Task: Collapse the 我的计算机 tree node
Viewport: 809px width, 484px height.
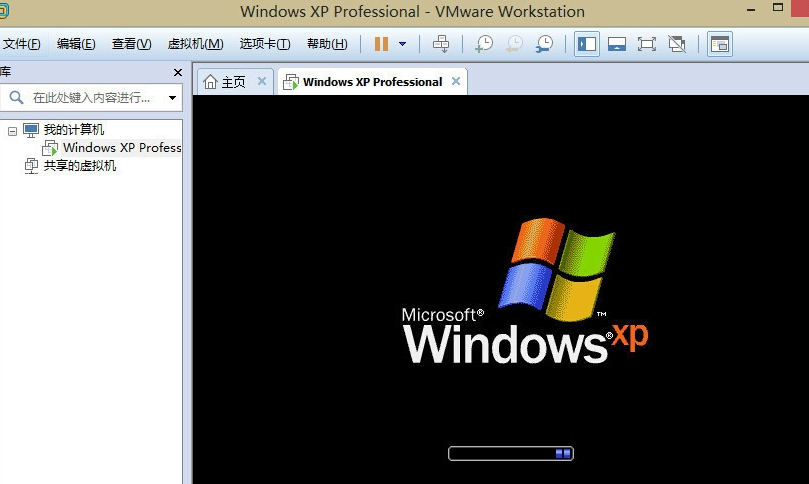Action: [x=12, y=131]
